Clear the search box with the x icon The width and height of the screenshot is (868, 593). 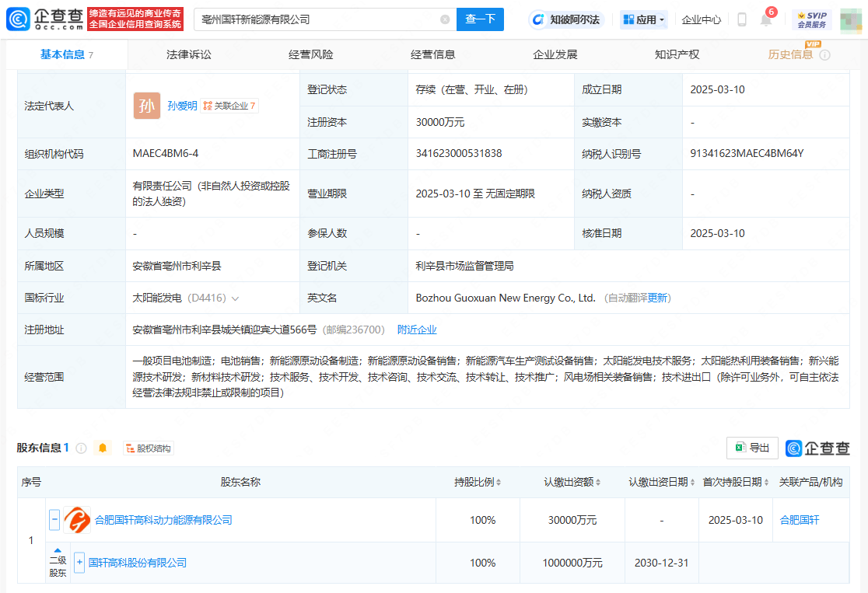point(445,19)
